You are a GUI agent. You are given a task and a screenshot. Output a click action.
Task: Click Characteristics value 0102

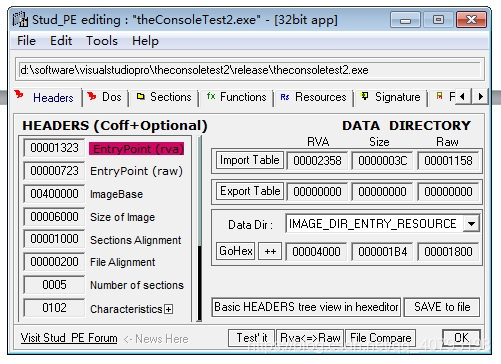pos(54,308)
